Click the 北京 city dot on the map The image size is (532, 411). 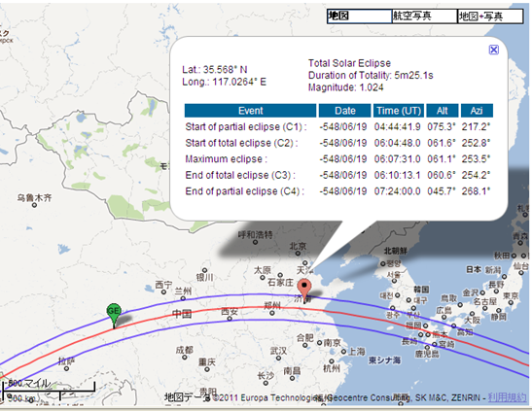click(x=298, y=253)
